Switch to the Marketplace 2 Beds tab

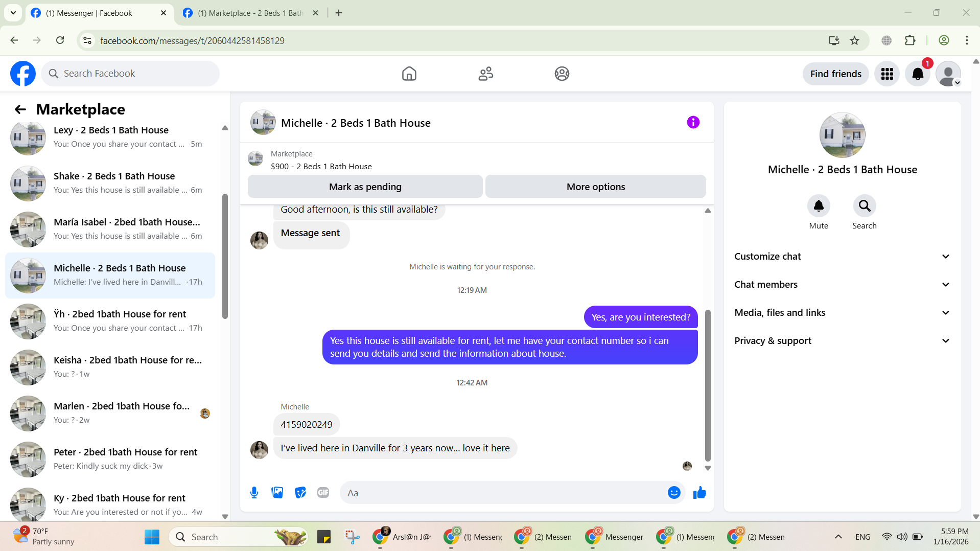[x=250, y=13]
